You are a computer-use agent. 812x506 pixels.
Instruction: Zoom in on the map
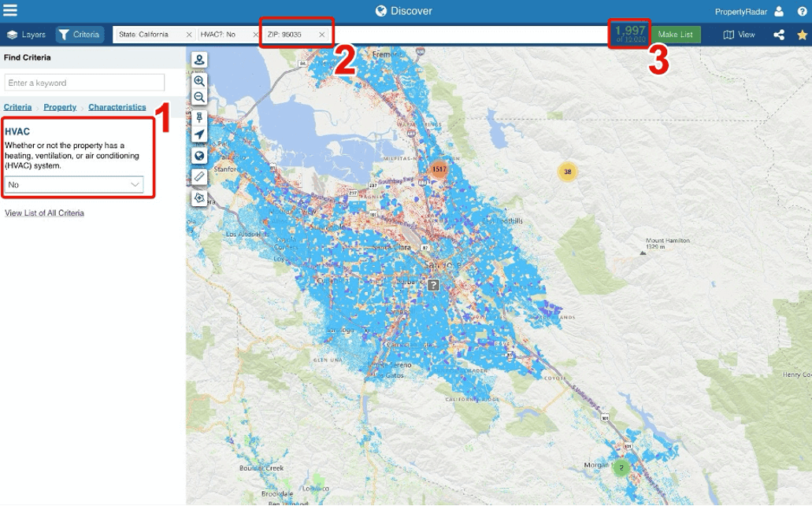tap(199, 81)
